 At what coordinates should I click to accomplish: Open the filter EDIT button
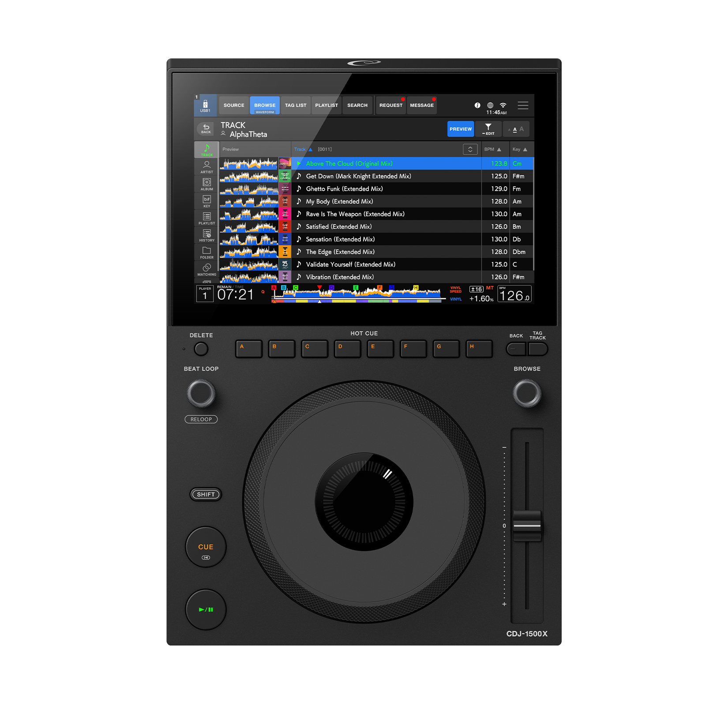click(488, 129)
